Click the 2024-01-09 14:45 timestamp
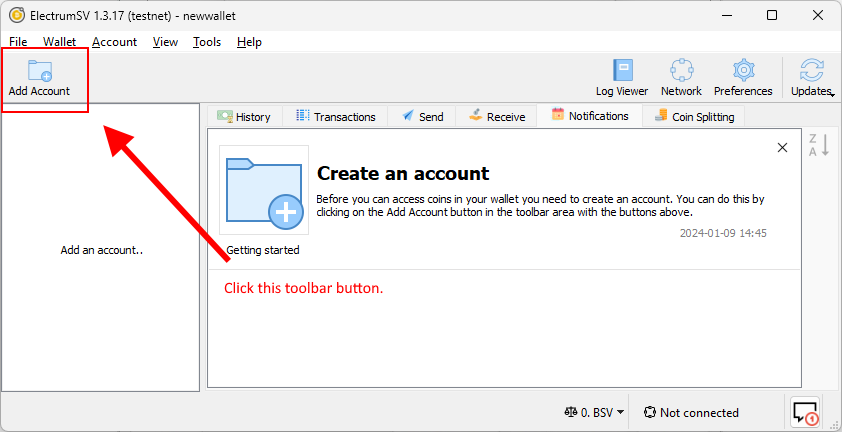The width and height of the screenshot is (842, 432). 723,234
